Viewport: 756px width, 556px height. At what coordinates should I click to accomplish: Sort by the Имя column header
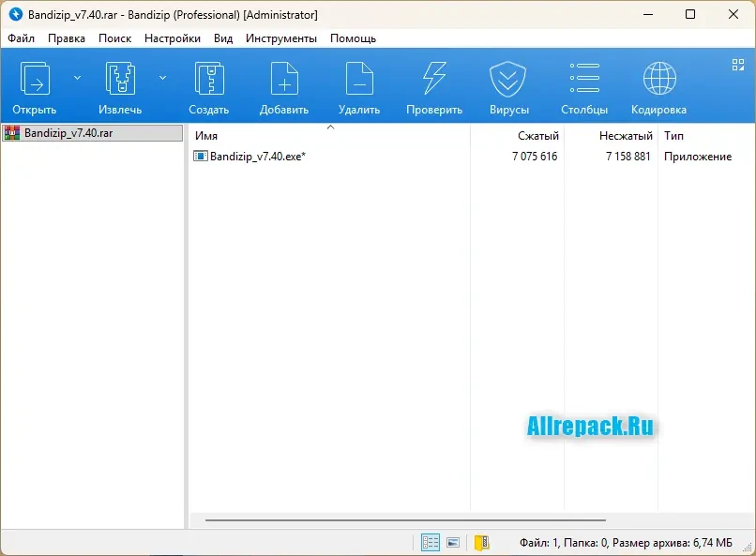coord(330,136)
